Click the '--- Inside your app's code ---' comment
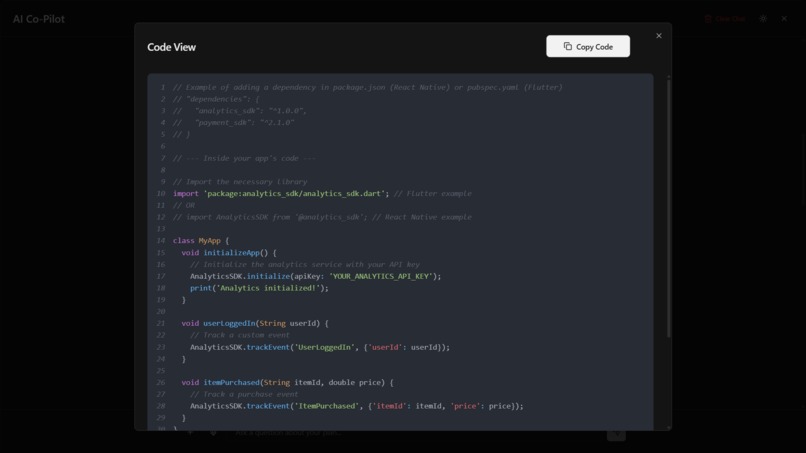Screen dimensions: 806x453 point(244,158)
